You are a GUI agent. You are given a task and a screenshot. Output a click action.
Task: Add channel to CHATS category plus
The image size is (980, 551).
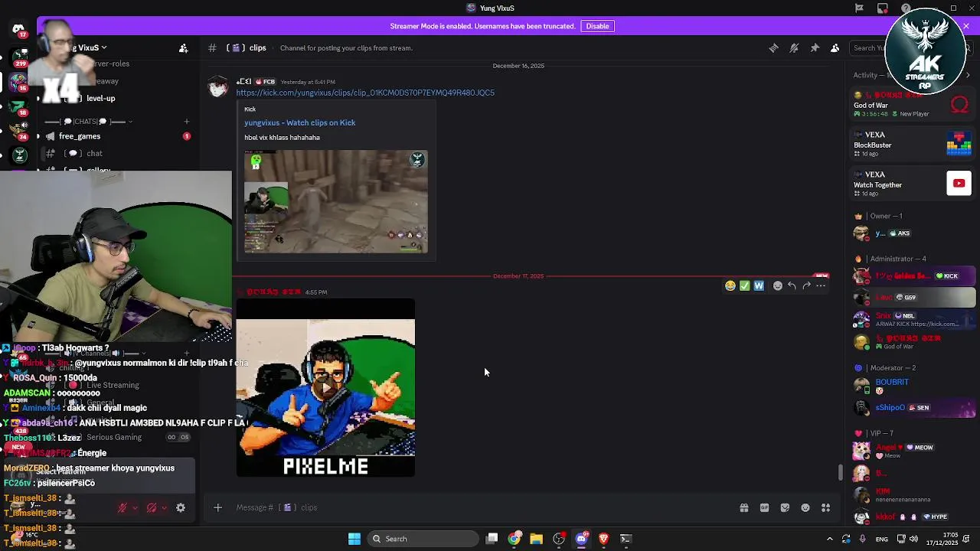coord(186,122)
